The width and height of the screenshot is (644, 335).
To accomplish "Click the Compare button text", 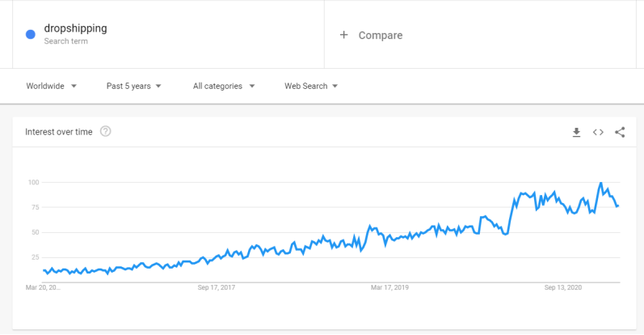I will point(381,35).
